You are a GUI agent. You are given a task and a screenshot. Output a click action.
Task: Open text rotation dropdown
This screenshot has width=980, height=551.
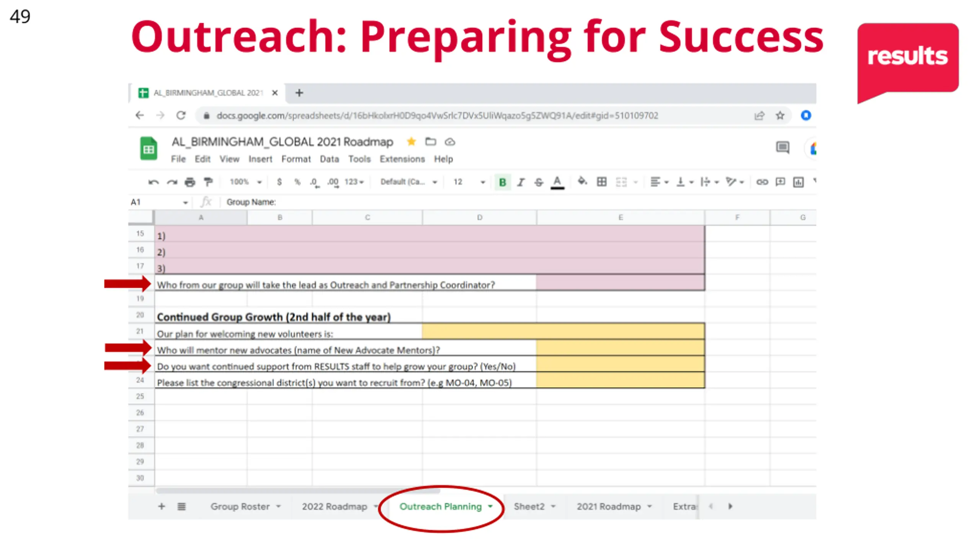[735, 182]
